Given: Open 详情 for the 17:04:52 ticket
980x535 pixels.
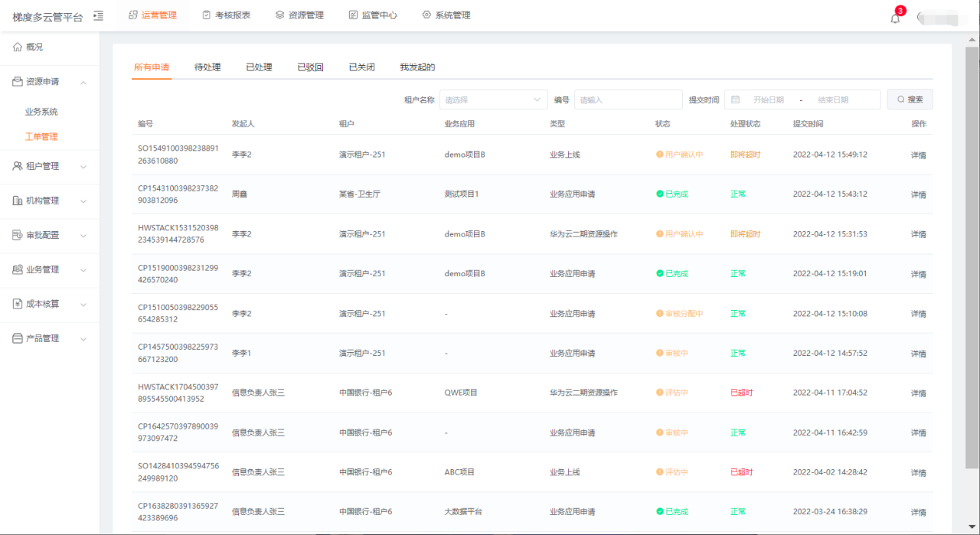Looking at the screenshot, I should pyautogui.click(x=919, y=393).
